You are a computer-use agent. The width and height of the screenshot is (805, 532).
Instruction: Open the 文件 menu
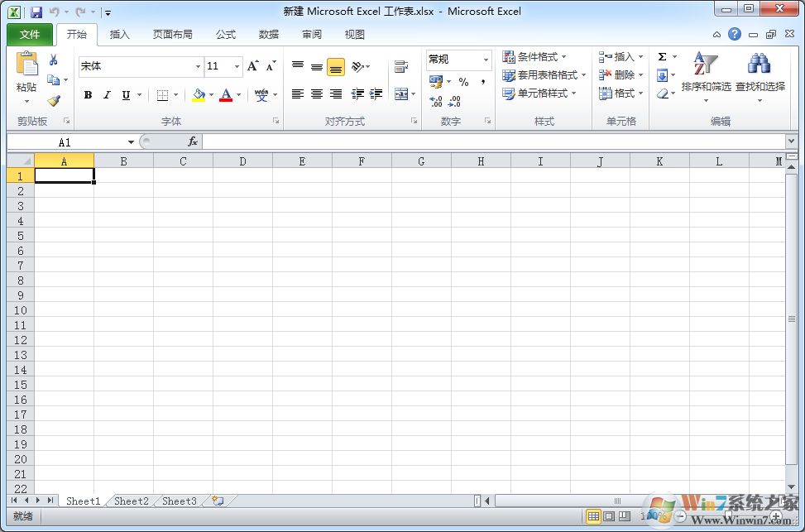(x=29, y=34)
